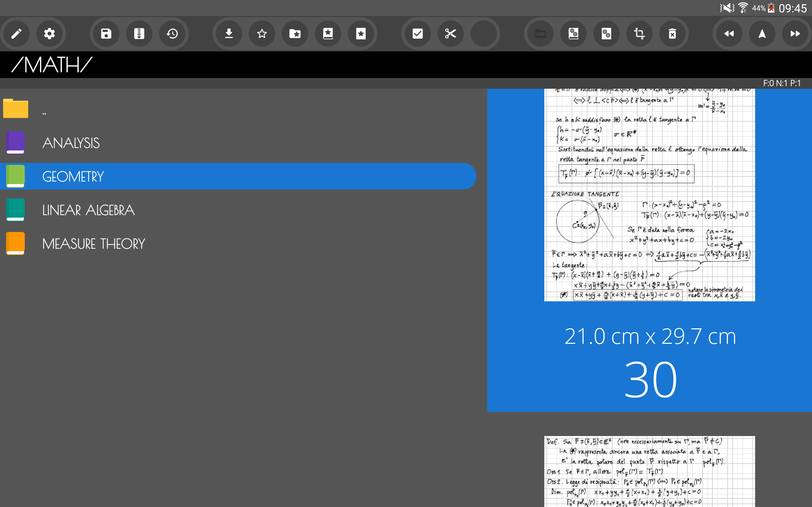
Task: Click the download arrow icon
Action: click(229, 34)
